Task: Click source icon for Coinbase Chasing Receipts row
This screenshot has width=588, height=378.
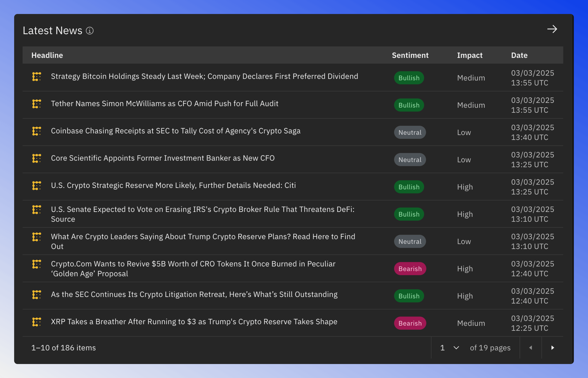Action: (x=37, y=131)
